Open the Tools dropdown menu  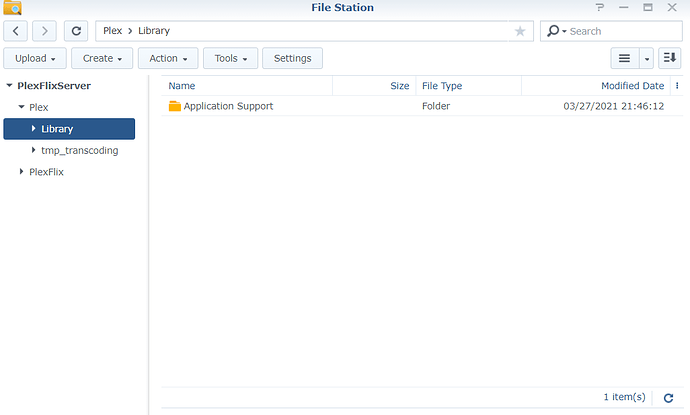coord(231,58)
